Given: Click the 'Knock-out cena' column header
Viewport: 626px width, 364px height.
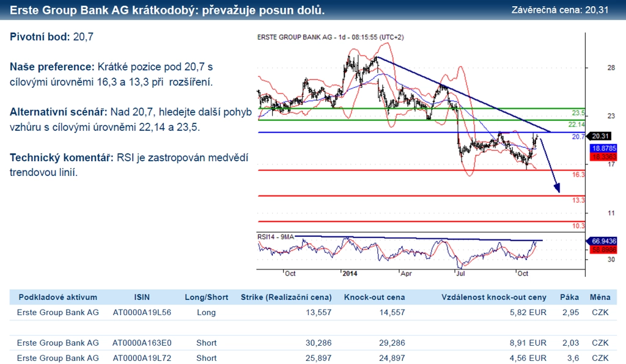Looking at the screenshot, I should point(375,297).
